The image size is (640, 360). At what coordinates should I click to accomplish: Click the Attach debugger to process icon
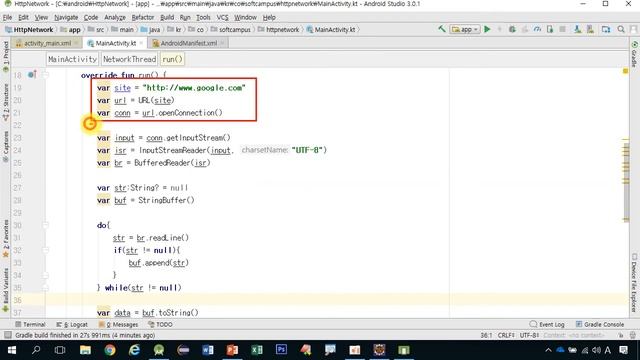pos(550,29)
